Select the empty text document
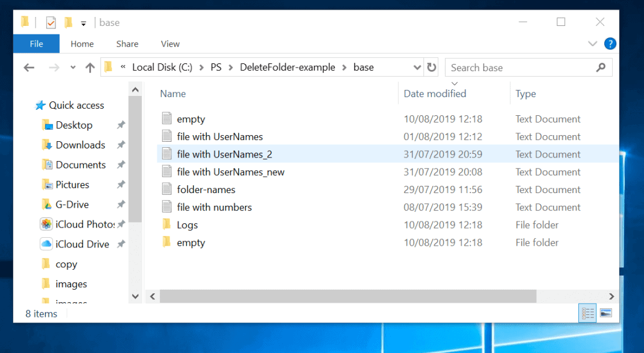 (388, 119)
